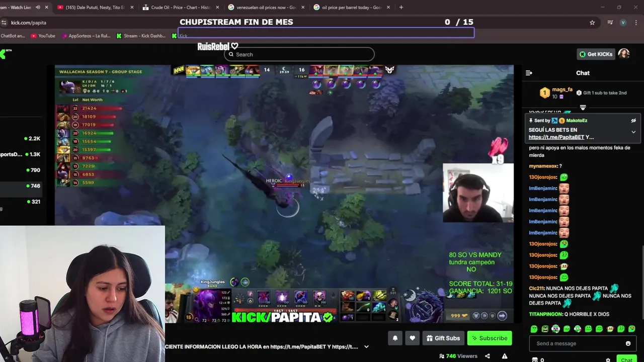
Task: Click the Subscribe button
Action: click(490, 338)
